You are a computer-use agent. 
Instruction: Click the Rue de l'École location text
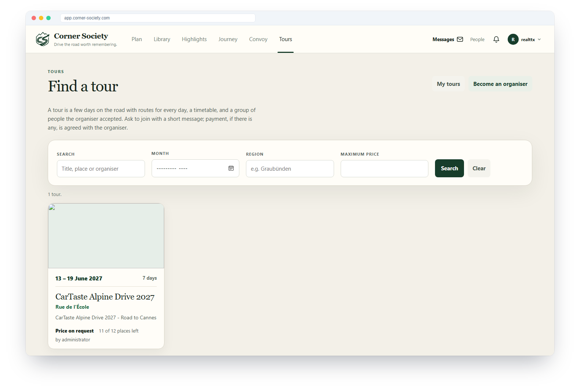[72, 307]
